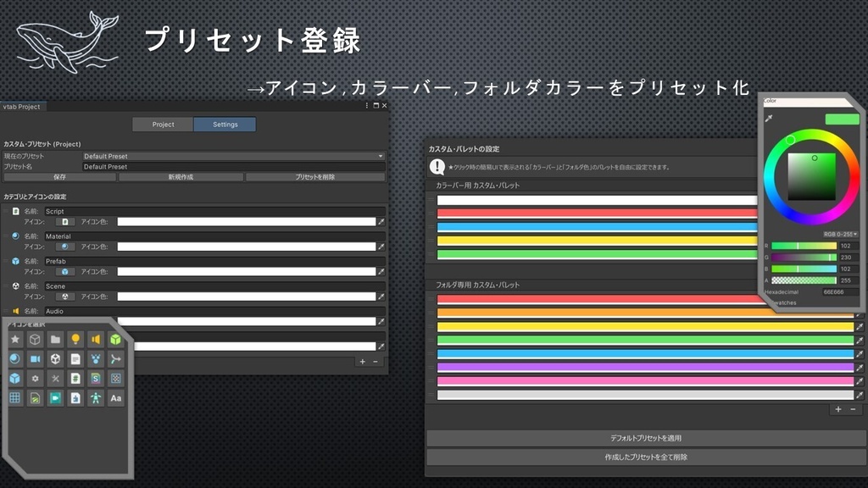Click purple bar in folder palette
This screenshot has height=488, width=868.
click(x=645, y=368)
